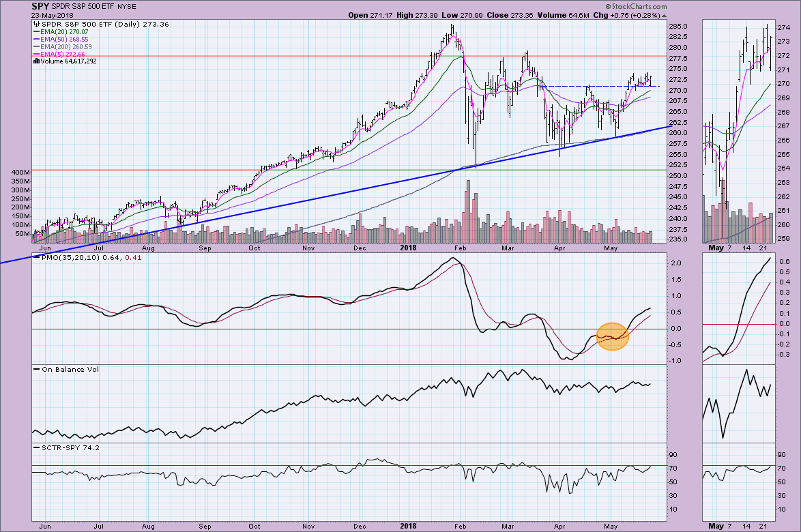Image resolution: width=801 pixels, height=532 pixels.
Task: Click the Low 270.99 value
Action: (462, 15)
